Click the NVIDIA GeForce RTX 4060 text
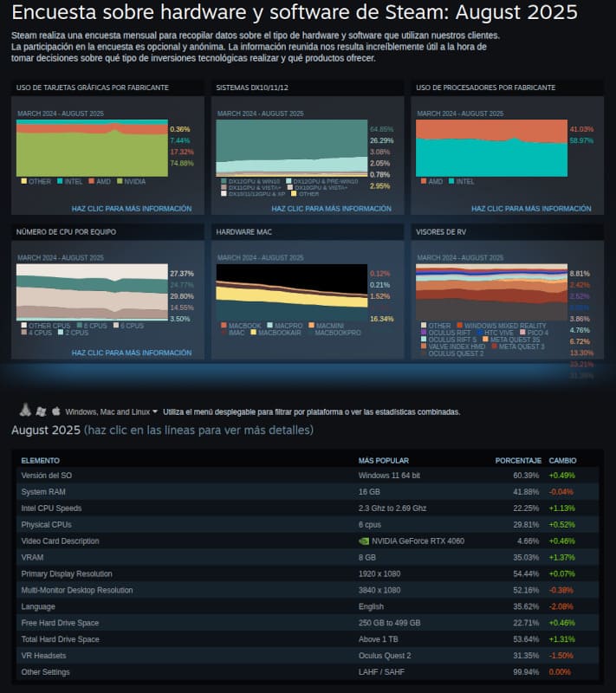Screen dimensions: 616x693 [418, 541]
